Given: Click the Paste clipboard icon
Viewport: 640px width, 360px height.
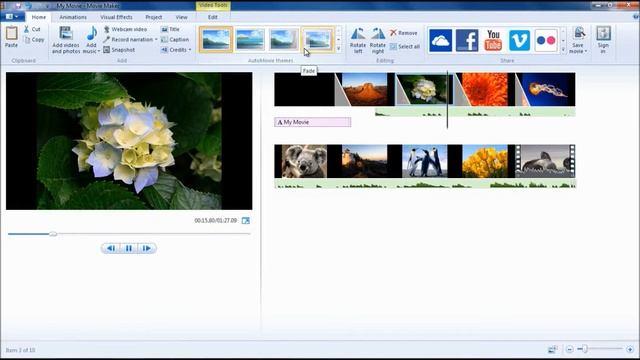Looking at the screenshot, I should 11,33.
